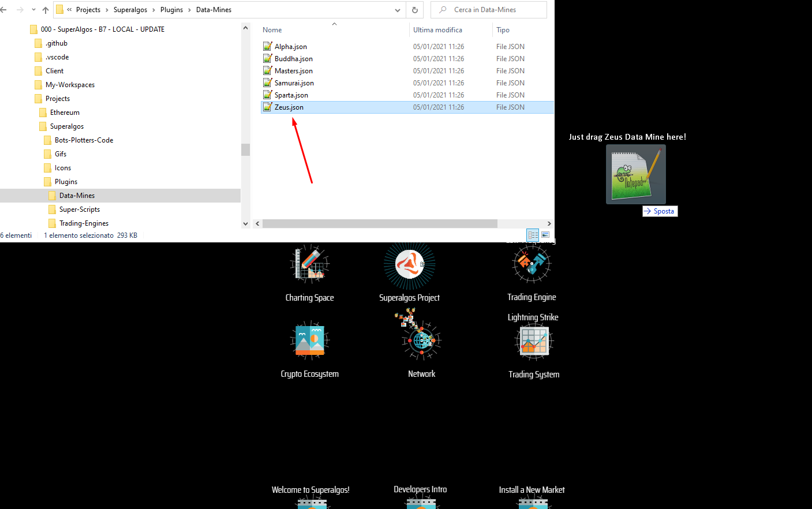
Task: Click the Superalgos Project node icon
Action: coord(410,265)
